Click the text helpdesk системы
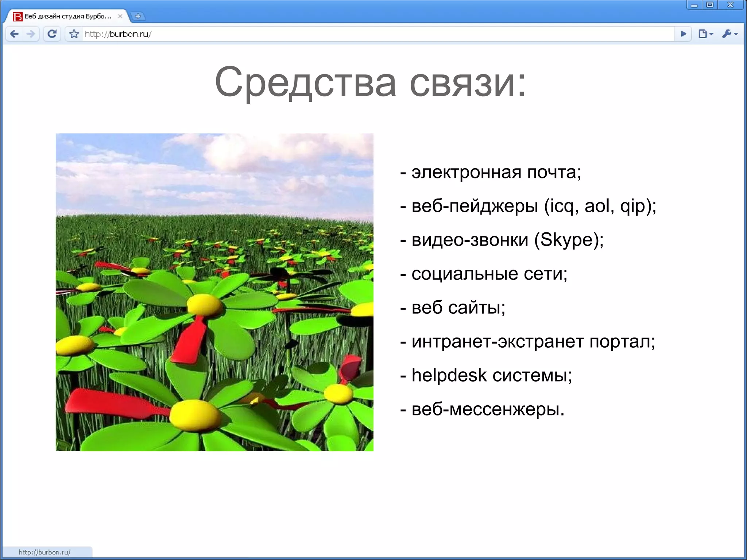The width and height of the screenshot is (747, 560). (x=492, y=375)
